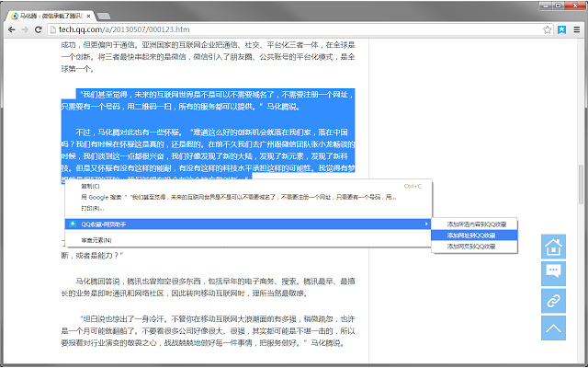This screenshot has height=368, width=588.
Task: Choose 复制(C) in context menu
Action: click(x=248, y=186)
